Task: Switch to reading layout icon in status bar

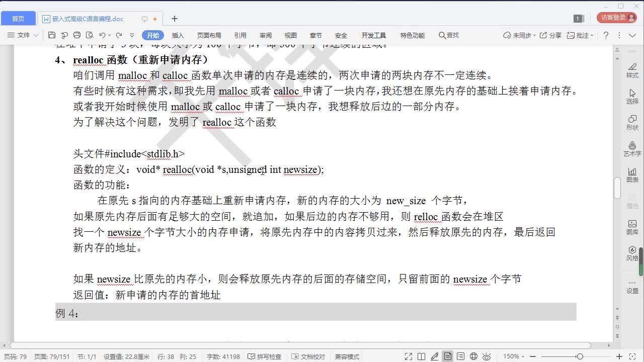Action: 422,356
